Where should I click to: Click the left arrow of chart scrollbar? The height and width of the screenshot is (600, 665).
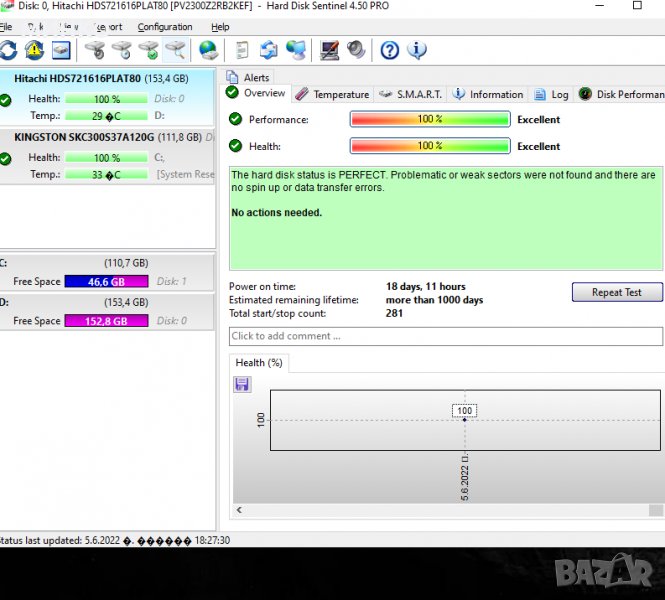238,510
